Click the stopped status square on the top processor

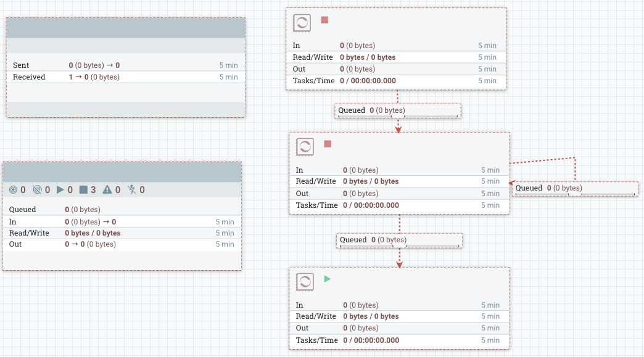[x=324, y=20]
